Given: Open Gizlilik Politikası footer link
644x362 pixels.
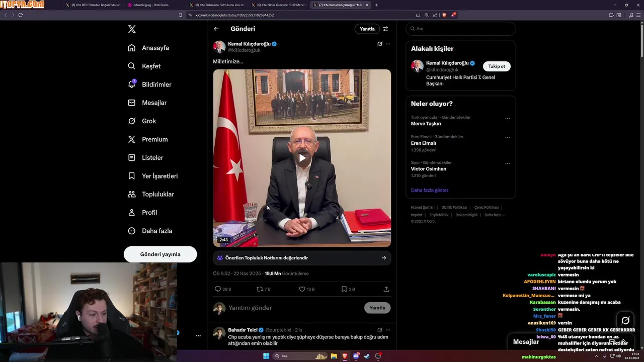Looking at the screenshot, I should tap(454, 207).
